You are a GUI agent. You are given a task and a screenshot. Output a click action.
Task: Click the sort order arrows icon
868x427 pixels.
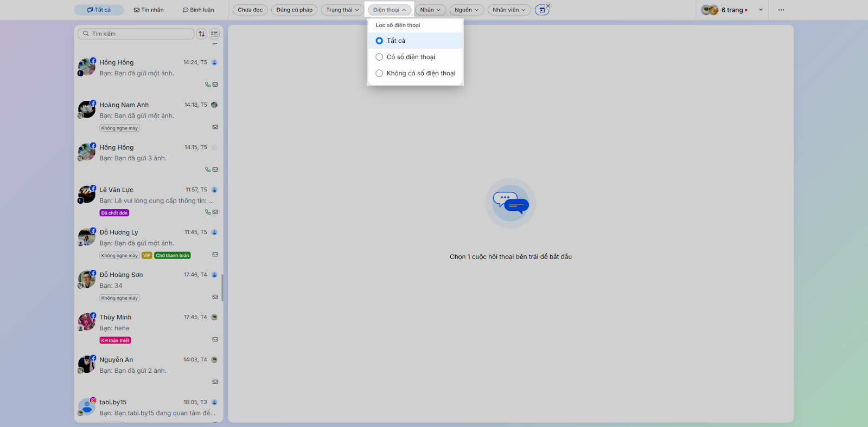[202, 34]
